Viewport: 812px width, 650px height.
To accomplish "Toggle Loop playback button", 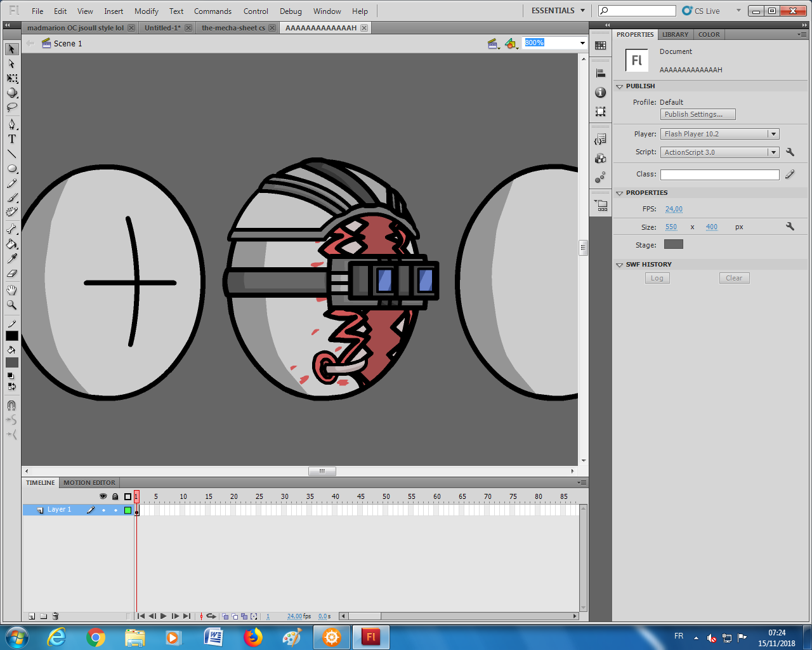I will tap(211, 616).
